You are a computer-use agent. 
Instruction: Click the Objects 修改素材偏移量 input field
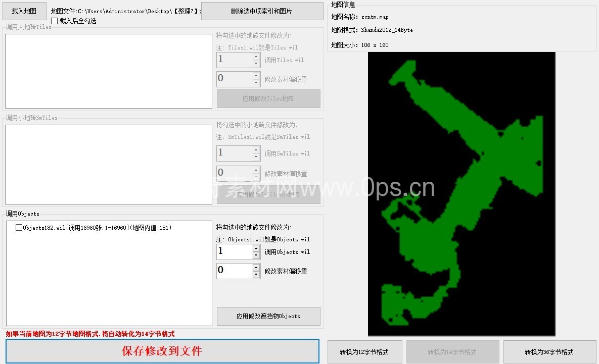coord(234,271)
